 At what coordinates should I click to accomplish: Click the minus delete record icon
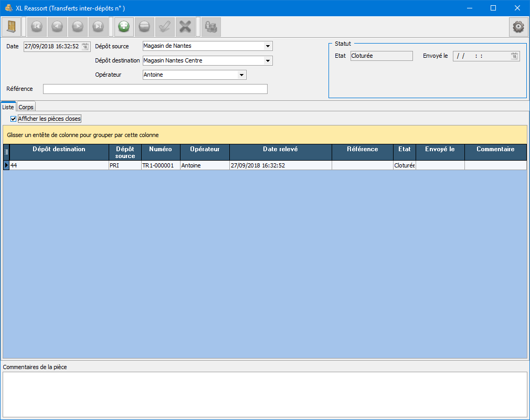pyautogui.click(x=144, y=27)
